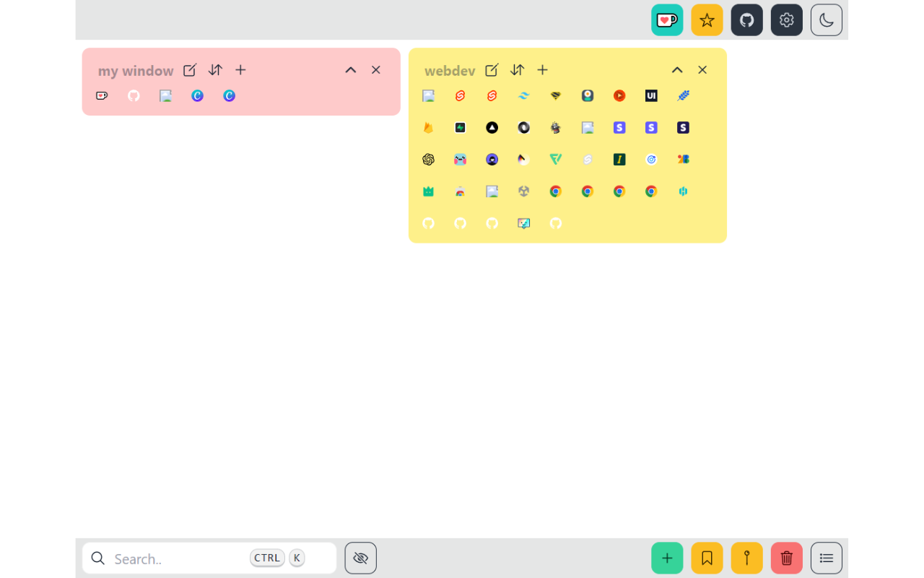Click the search tabs input field
Image resolution: width=924 pixels, height=578 pixels.
209,558
